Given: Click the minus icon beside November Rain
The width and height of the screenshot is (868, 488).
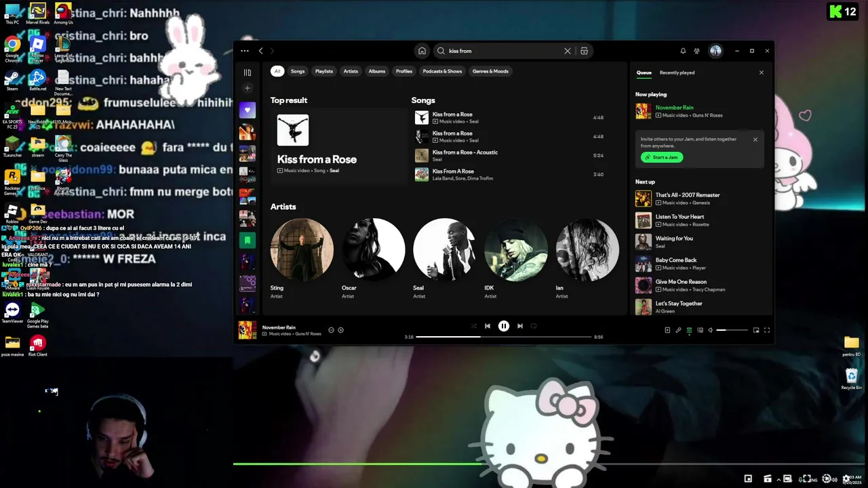Looking at the screenshot, I should pos(331,330).
